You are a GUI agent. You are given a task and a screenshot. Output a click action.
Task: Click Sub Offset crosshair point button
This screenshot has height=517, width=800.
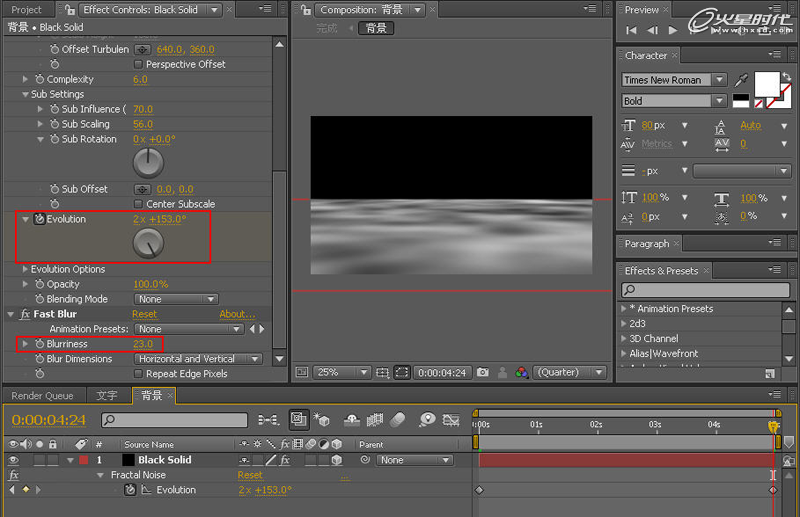[x=142, y=189]
